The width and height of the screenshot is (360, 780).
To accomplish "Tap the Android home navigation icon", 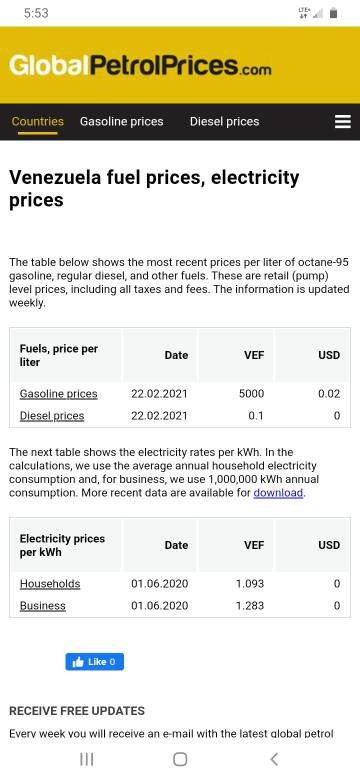I will 180,759.
